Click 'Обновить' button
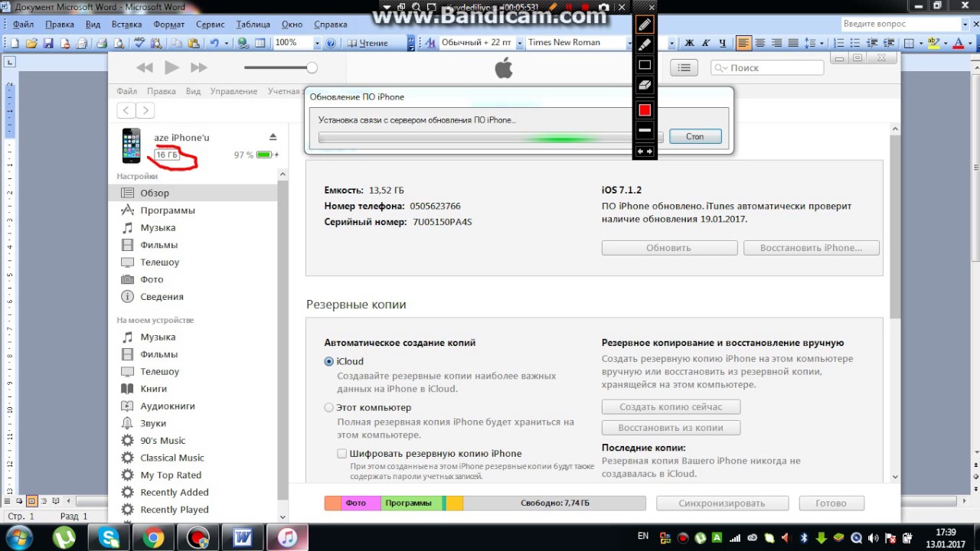This screenshot has width=980, height=551. tap(669, 248)
